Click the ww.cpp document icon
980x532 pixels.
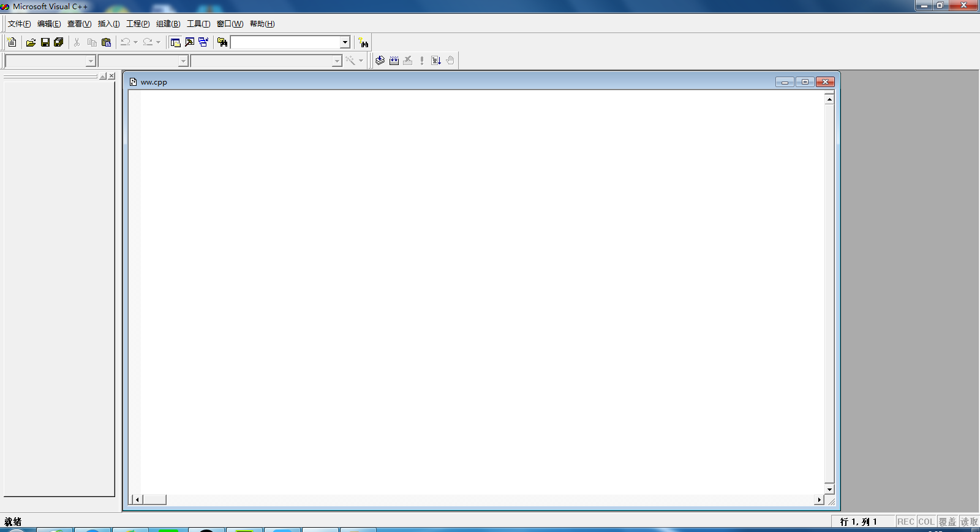pos(133,82)
